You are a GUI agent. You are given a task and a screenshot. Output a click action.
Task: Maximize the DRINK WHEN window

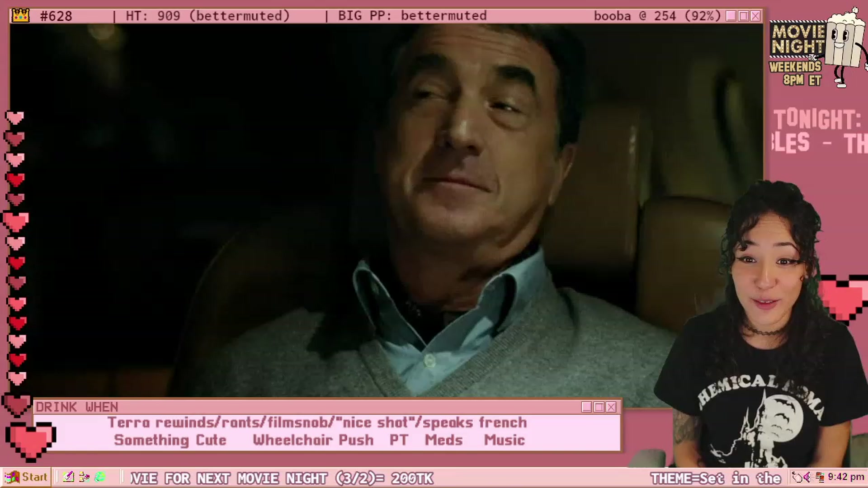(599, 407)
